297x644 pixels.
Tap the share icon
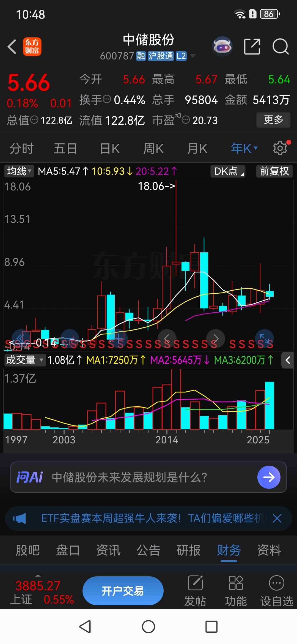252,47
